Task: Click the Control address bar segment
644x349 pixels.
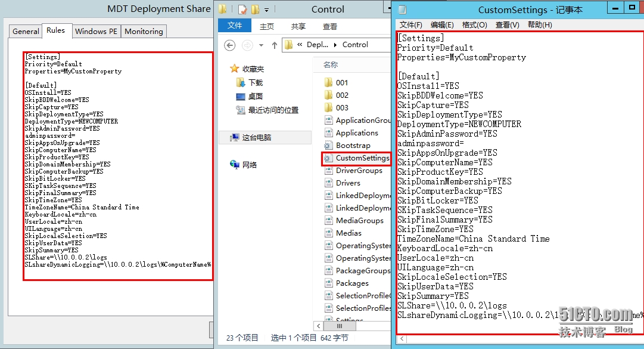Action: click(x=355, y=44)
